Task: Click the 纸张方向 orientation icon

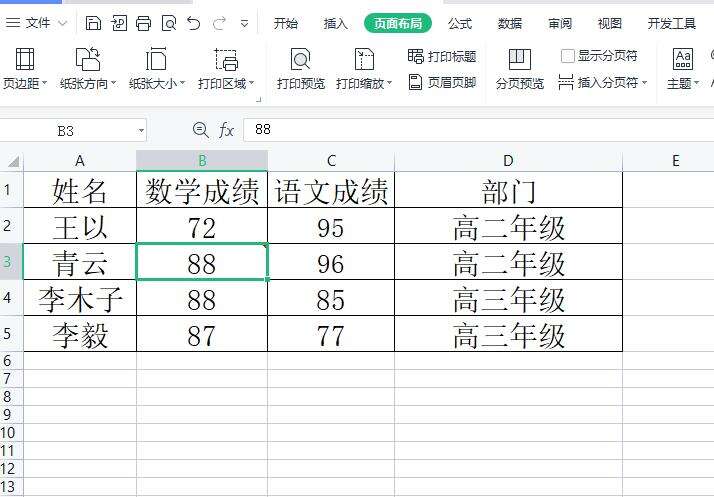Action: pos(87,59)
